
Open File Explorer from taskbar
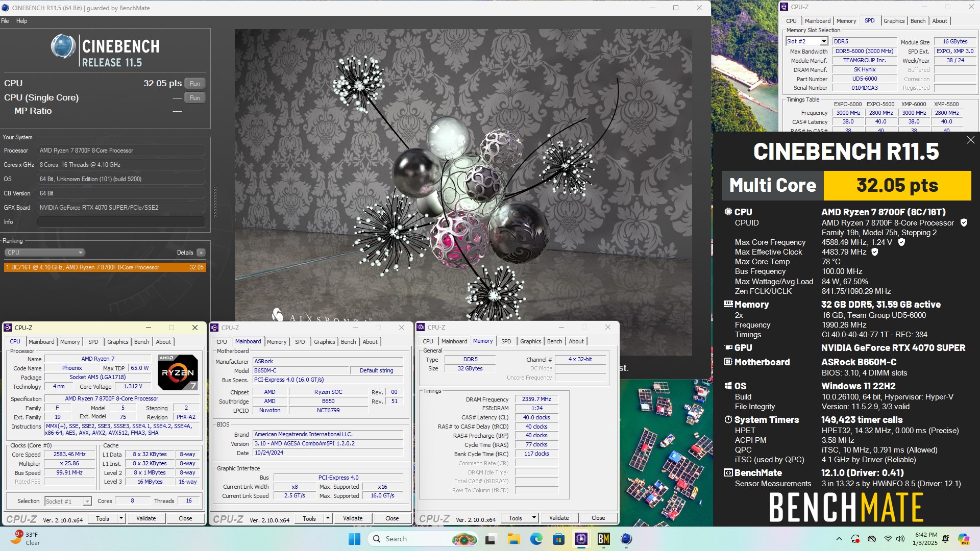click(x=513, y=539)
